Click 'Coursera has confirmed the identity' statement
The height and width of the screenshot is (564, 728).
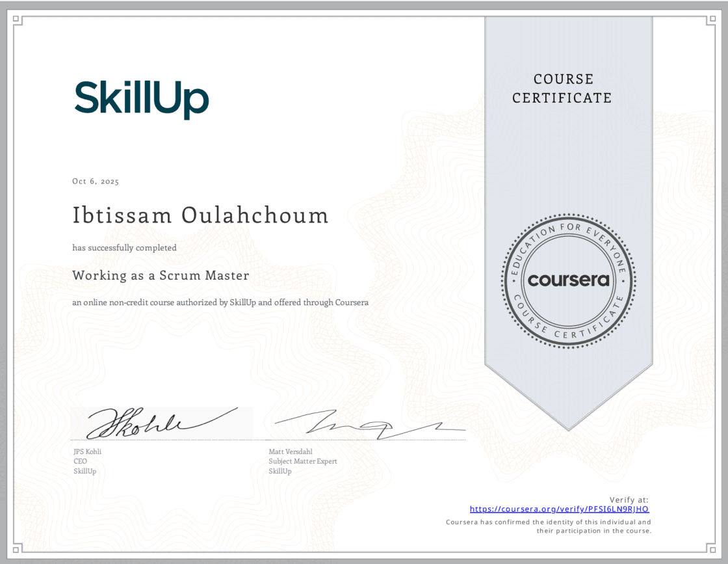point(549,526)
